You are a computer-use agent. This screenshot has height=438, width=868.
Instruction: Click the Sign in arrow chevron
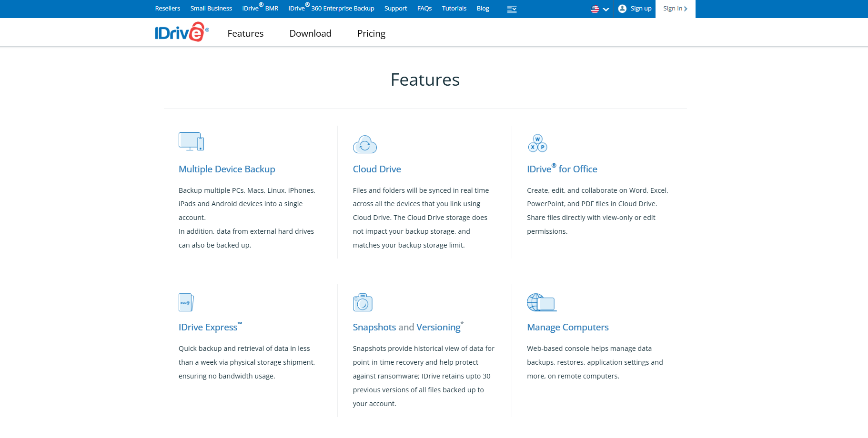686,9
